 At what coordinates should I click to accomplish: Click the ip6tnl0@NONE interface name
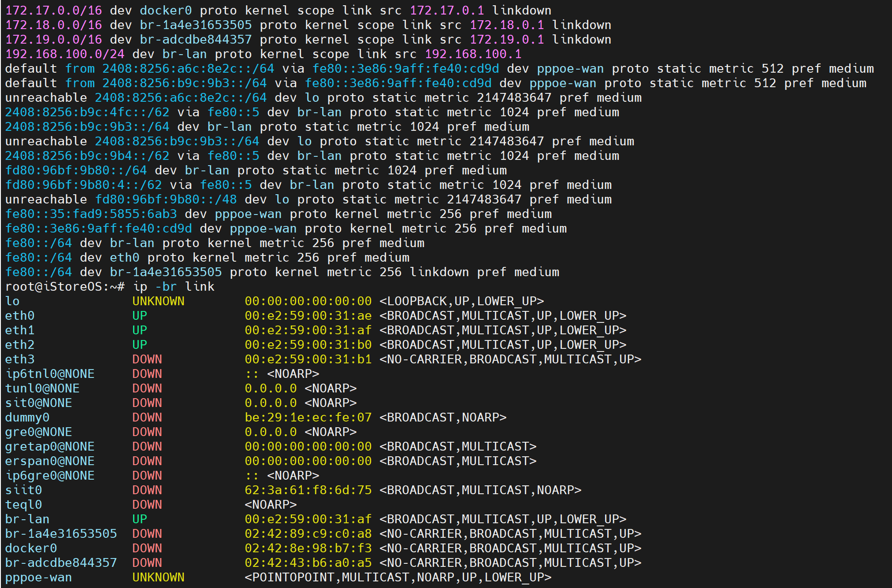coord(50,374)
